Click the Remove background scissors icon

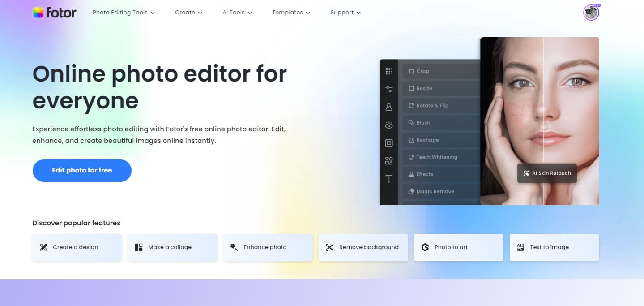pyautogui.click(x=330, y=247)
